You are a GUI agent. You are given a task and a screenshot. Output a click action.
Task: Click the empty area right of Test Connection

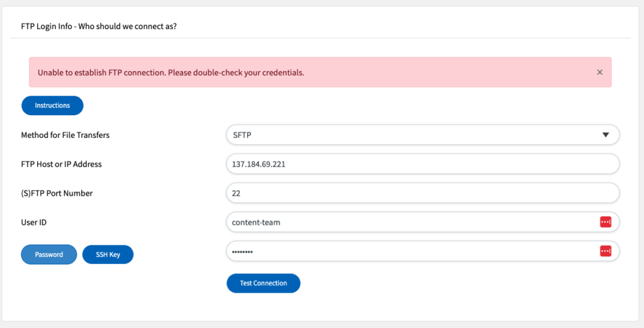[x=460, y=283]
